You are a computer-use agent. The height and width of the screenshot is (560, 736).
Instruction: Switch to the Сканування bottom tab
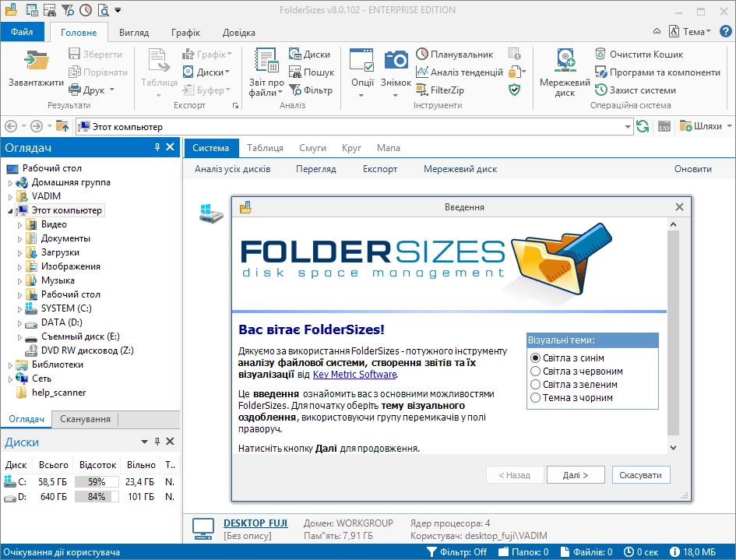click(x=85, y=419)
